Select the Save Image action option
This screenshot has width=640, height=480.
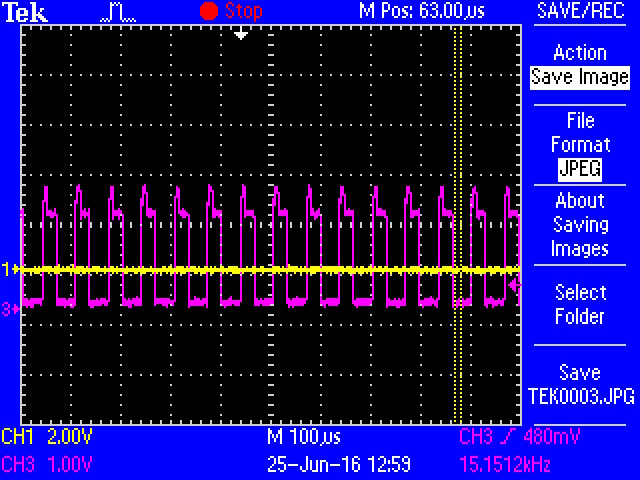(x=580, y=77)
